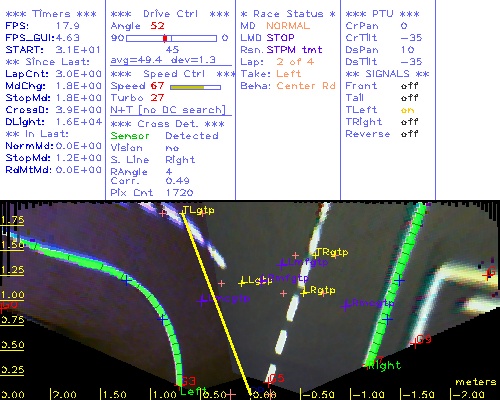The width and height of the screenshot is (500, 400).
Task: Click the 'N+T [no DC search]' text
Action: [168, 110]
